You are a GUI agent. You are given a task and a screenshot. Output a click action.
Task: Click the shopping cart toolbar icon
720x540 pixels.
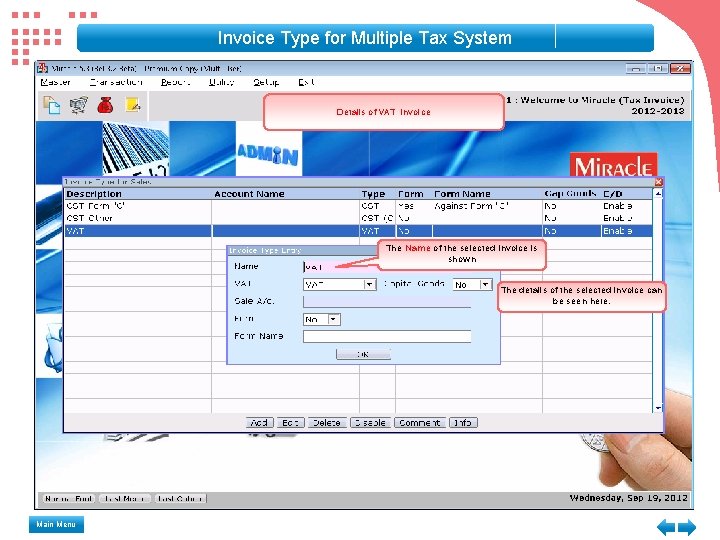[79, 105]
